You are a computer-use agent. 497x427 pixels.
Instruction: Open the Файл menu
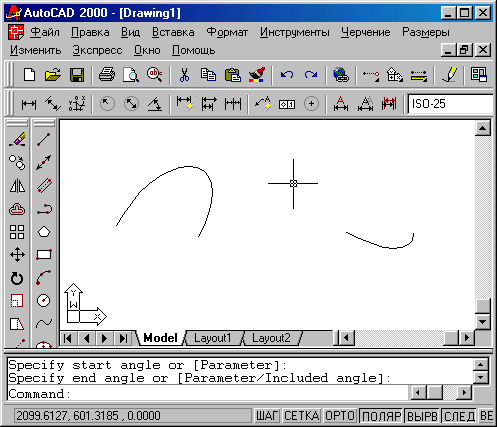[x=45, y=32]
